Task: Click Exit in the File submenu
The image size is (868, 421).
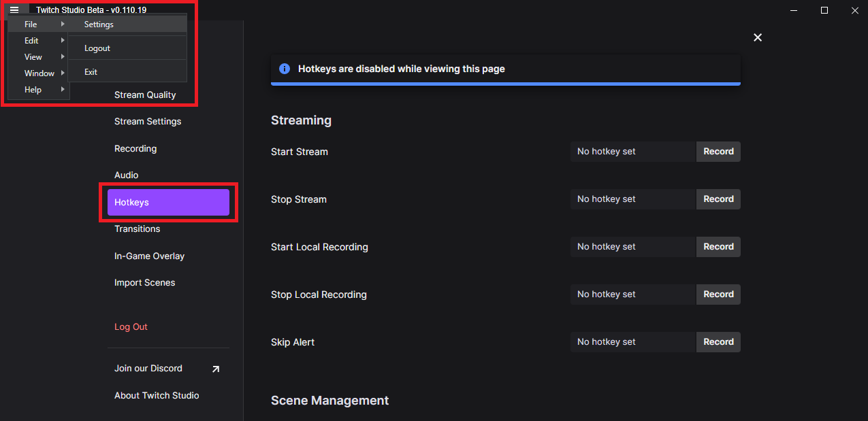Action: click(x=91, y=72)
